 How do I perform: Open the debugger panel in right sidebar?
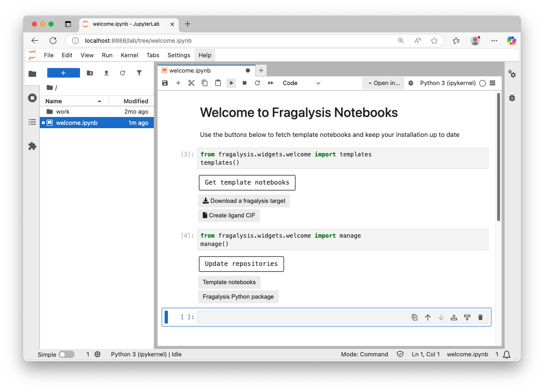(x=512, y=98)
